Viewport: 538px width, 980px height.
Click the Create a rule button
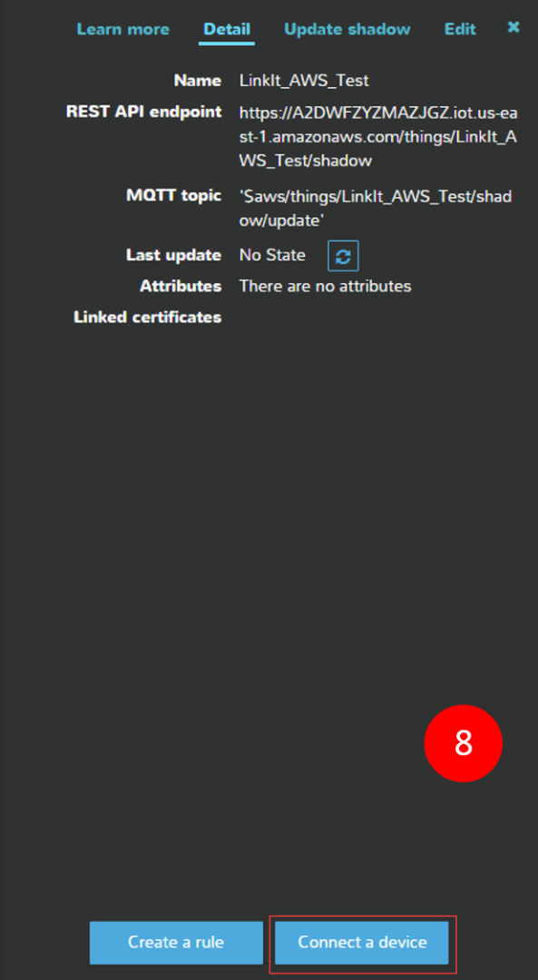(x=176, y=943)
